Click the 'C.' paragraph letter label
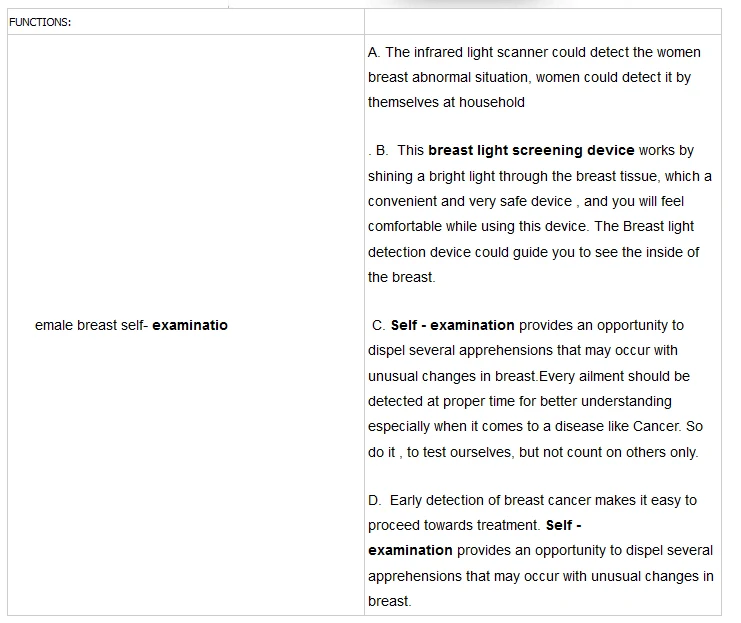 379,325
